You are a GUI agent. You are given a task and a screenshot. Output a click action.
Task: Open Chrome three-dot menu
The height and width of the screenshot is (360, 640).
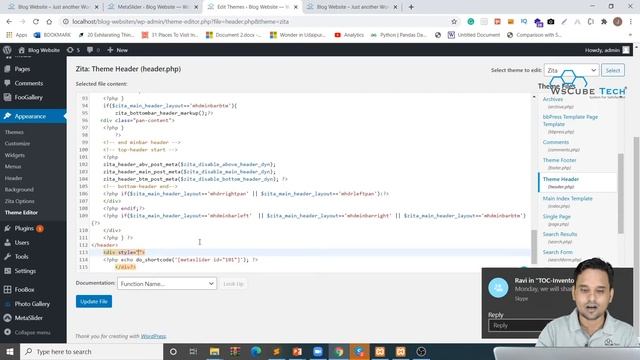631,22
